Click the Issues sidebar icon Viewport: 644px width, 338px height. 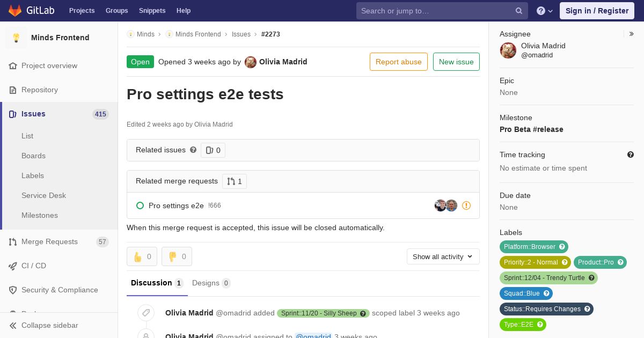13,114
